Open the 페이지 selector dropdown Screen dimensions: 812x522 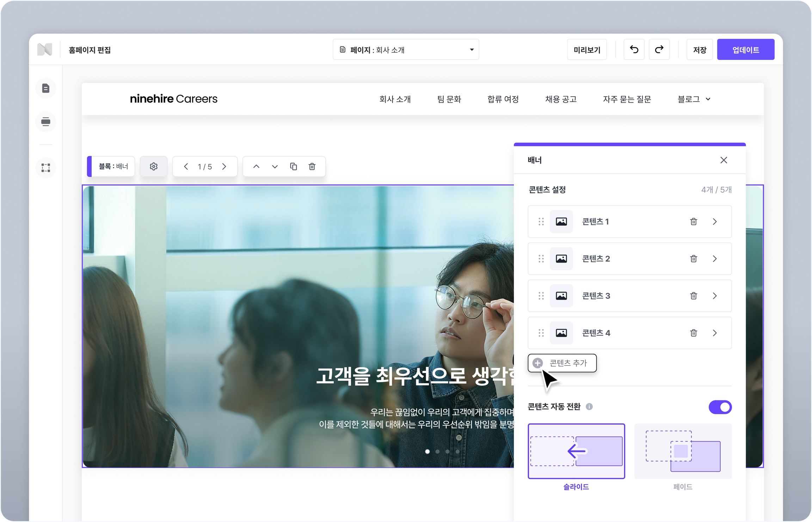(405, 50)
